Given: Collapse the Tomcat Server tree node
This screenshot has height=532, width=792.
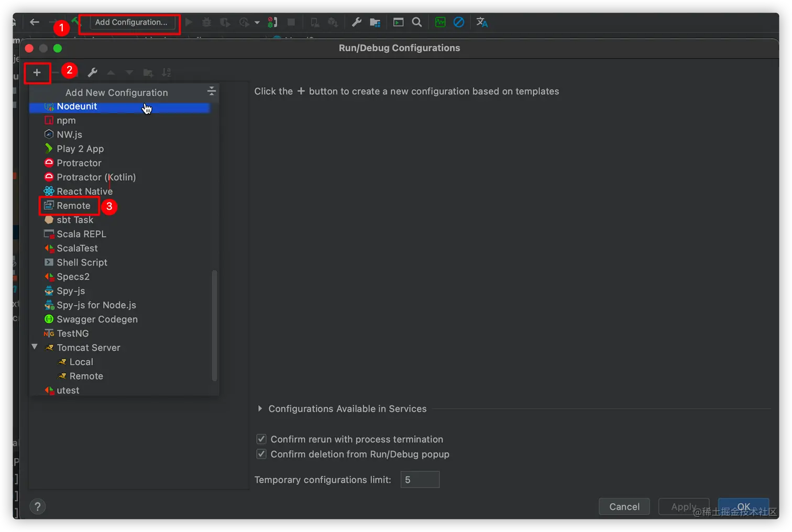Looking at the screenshot, I should pyautogui.click(x=35, y=347).
